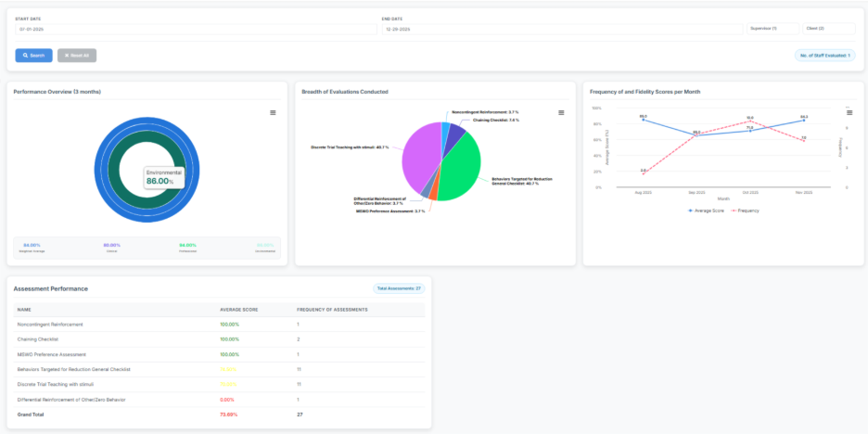This screenshot has width=868, height=434.
Task: Open Frequency and Fidelity chart hamburger menu
Action: pos(849,112)
